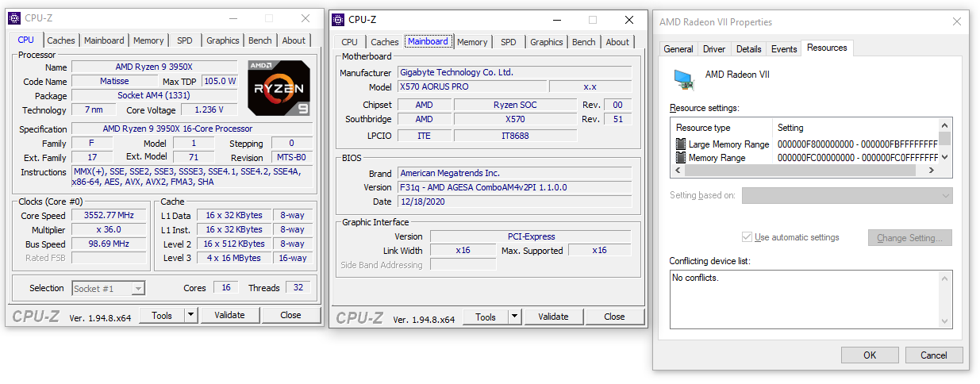This screenshot has height=384, width=980.
Task: Open Graphics tab in middle CPU-Z window
Action: pos(547,42)
